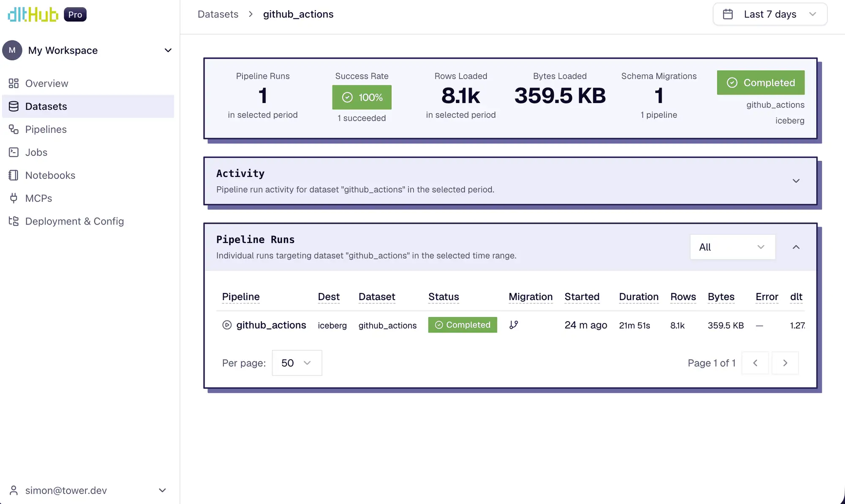Open the Last 7 days date range dropdown
The width and height of the screenshot is (845, 504).
(x=770, y=14)
